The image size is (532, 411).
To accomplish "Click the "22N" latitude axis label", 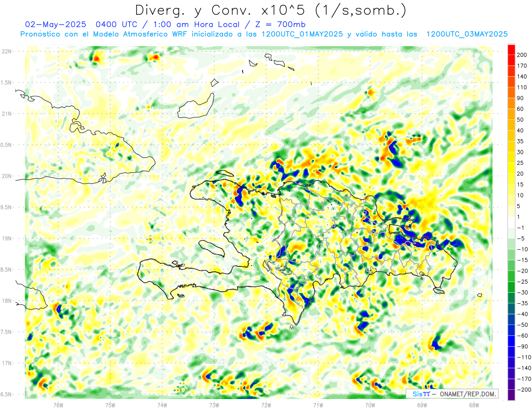I will click(x=7, y=51).
